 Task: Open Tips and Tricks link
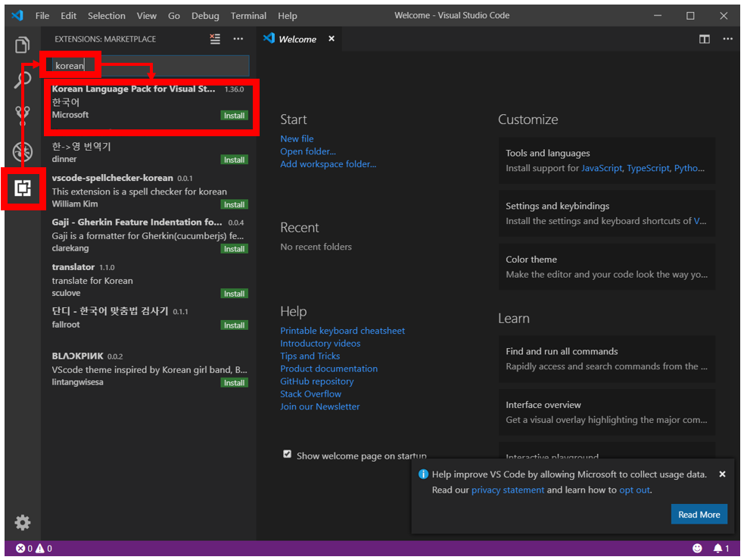(310, 356)
